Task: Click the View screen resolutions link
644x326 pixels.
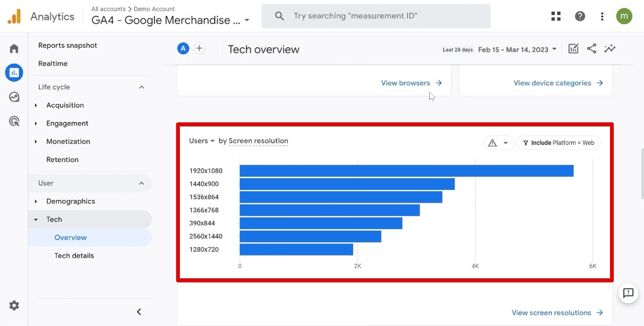Action: pos(551,312)
